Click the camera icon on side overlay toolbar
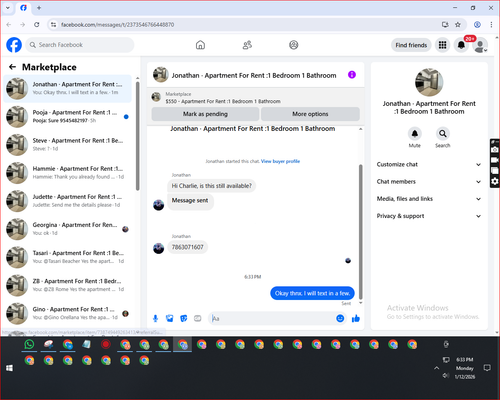Screen dimensions: 500x400 tap(495, 150)
